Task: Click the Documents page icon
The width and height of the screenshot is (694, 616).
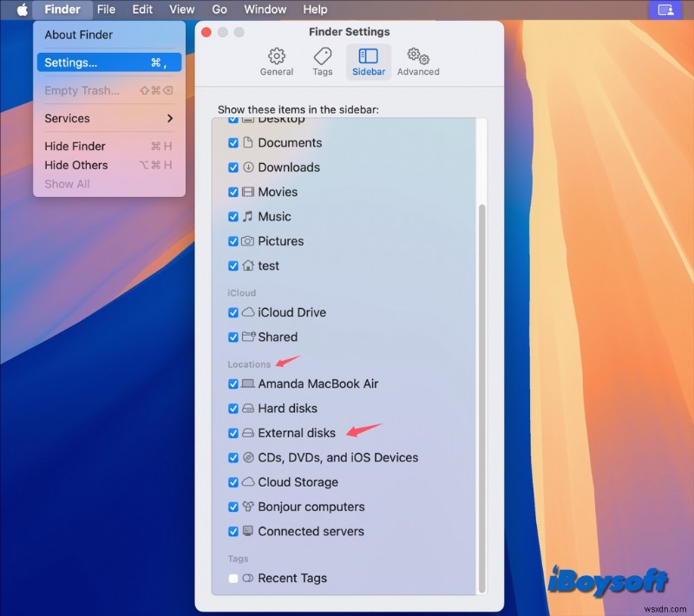Action: [x=248, y=142]
